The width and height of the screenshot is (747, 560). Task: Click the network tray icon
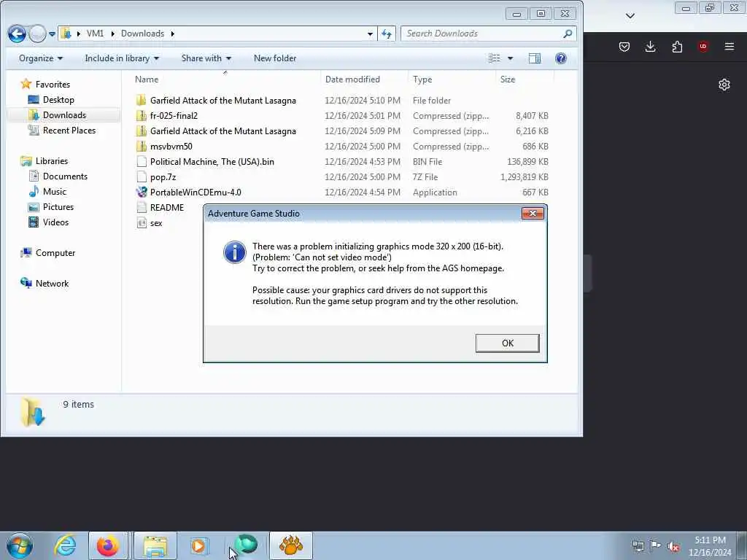(638, 546)
